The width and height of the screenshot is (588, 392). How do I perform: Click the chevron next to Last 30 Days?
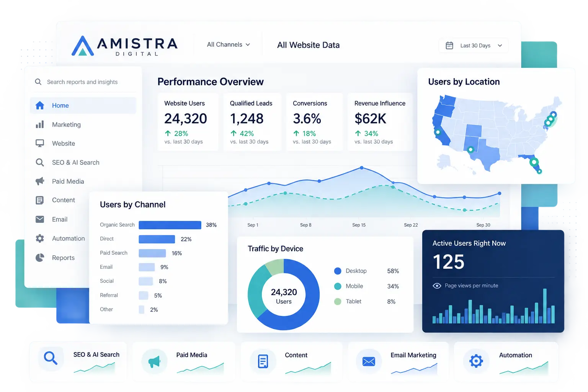[x=500, y=46]
